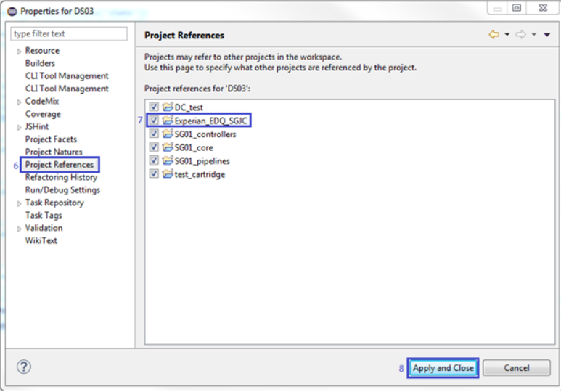Open the view menu dropdown arrow
Viewport: 561px width, 392px height.
click(x=546, y=35)
